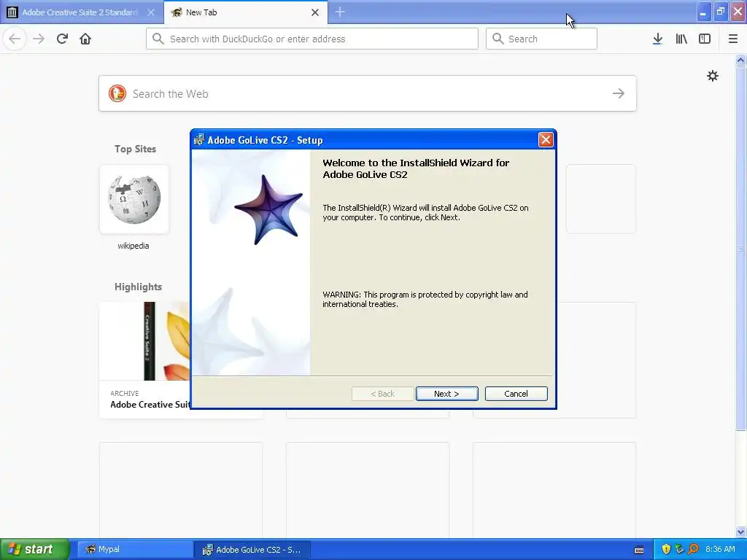Open the downloads panel
The image size is (747, 560).
click(657, 39)
